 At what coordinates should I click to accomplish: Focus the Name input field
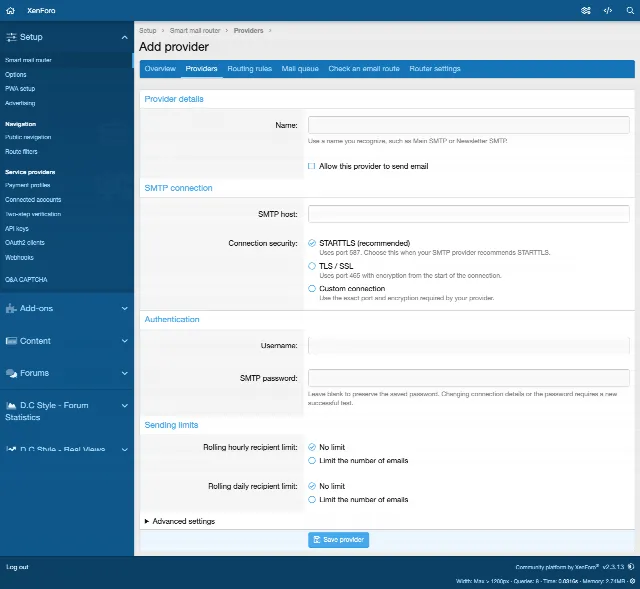(x=469, y=125)
